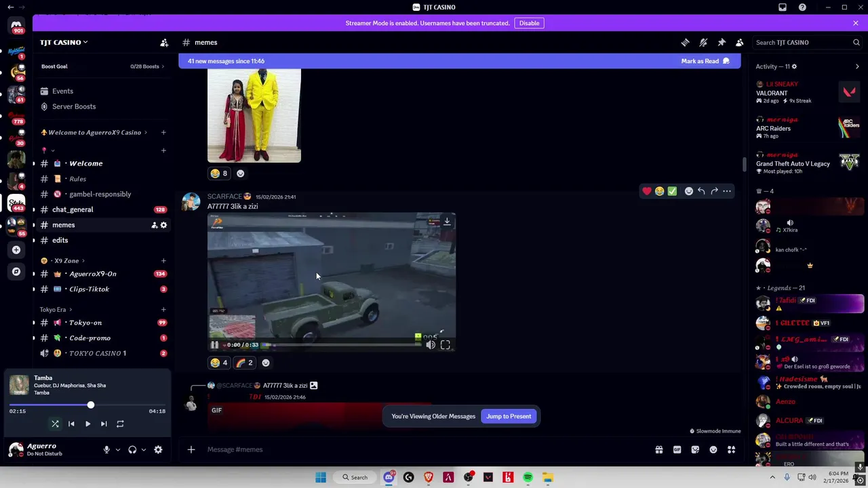Viewport: 868px width, 488px height.
Task: Click Mark as Read button
Action: tap(705, 61)
